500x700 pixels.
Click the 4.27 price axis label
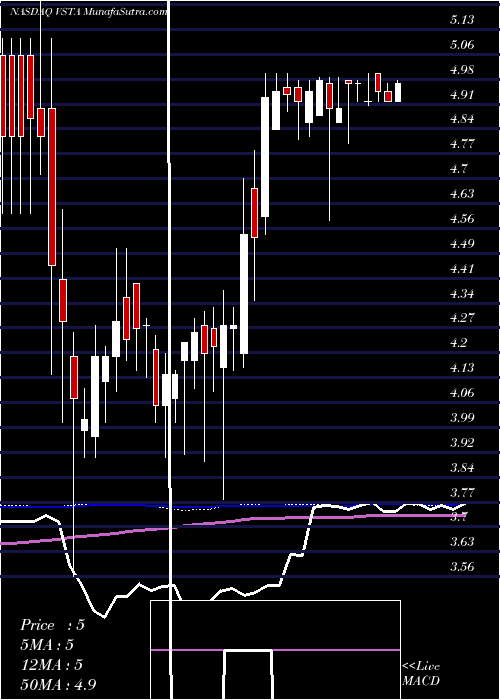[460, 318]
